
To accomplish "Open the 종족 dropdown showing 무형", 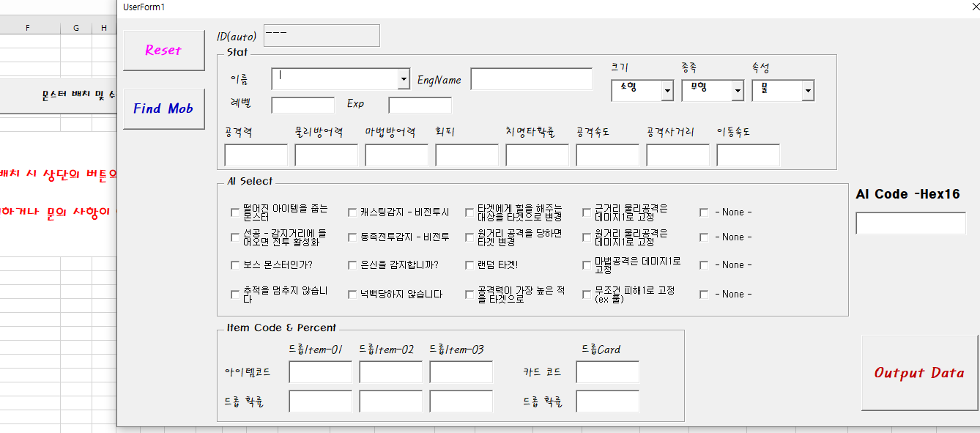I will point(738,91).
